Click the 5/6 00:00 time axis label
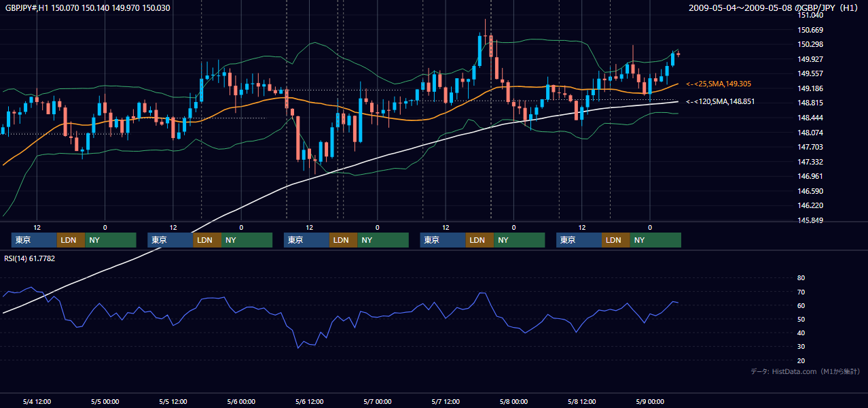Screen dimensions: 868x408 coord(241,402)
